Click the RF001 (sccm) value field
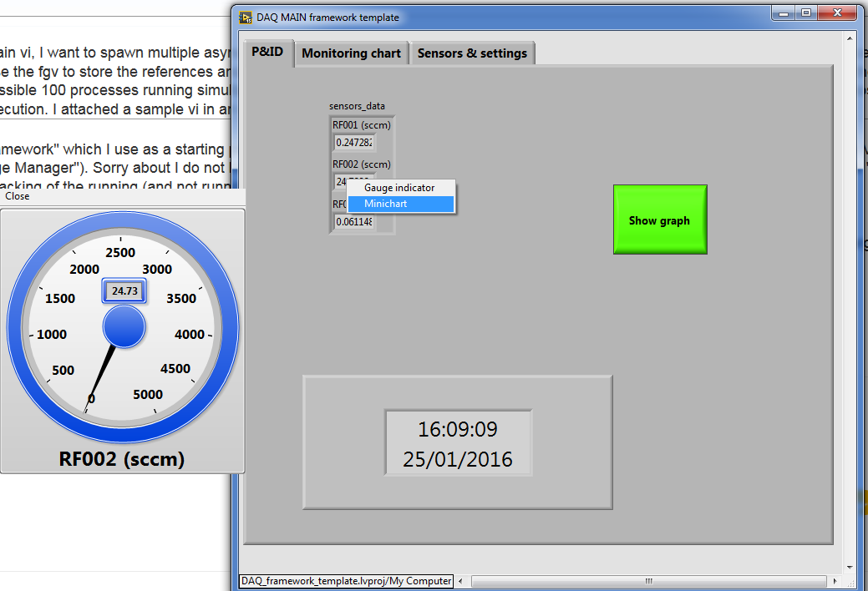This screenshot has width=868, height=591. (355, 142)
